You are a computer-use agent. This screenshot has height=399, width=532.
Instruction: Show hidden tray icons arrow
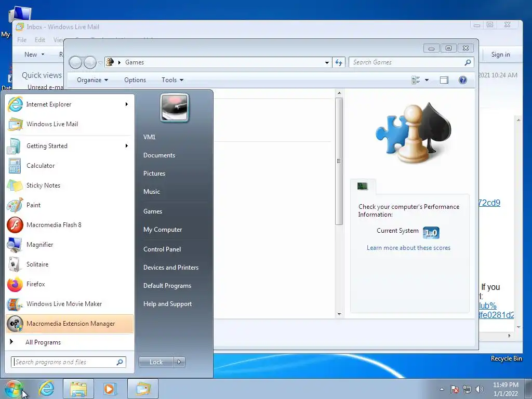[442, 389]
